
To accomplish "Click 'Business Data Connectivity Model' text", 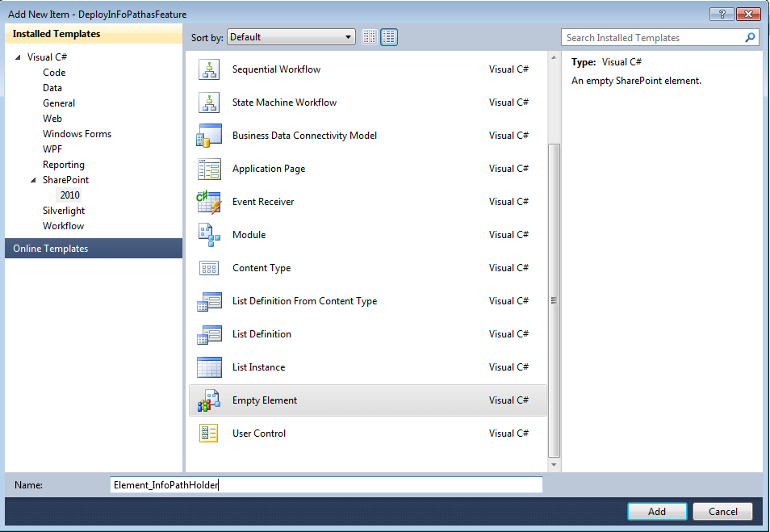I will (304, 136).
